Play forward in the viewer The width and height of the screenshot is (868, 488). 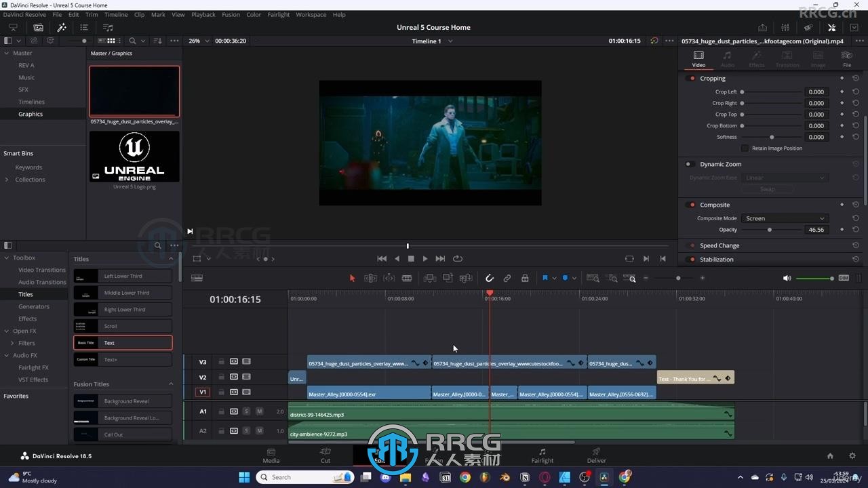(x=425, y=258)
